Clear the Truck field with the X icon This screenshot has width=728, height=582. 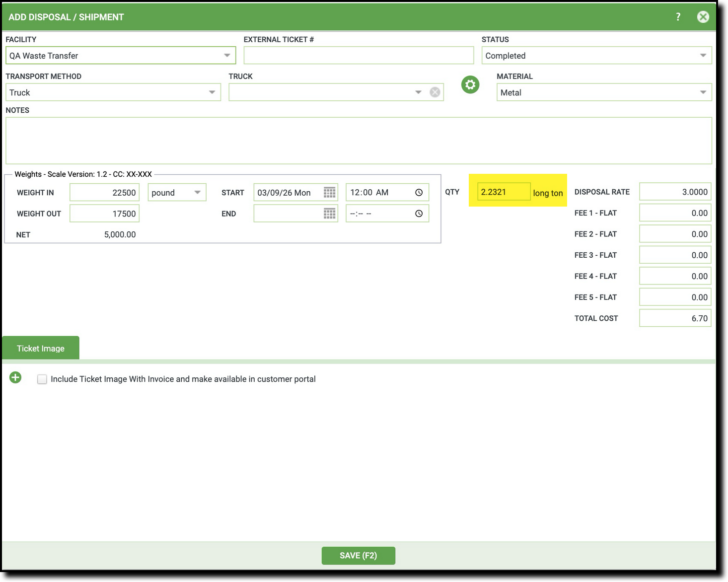click(435, 92)
